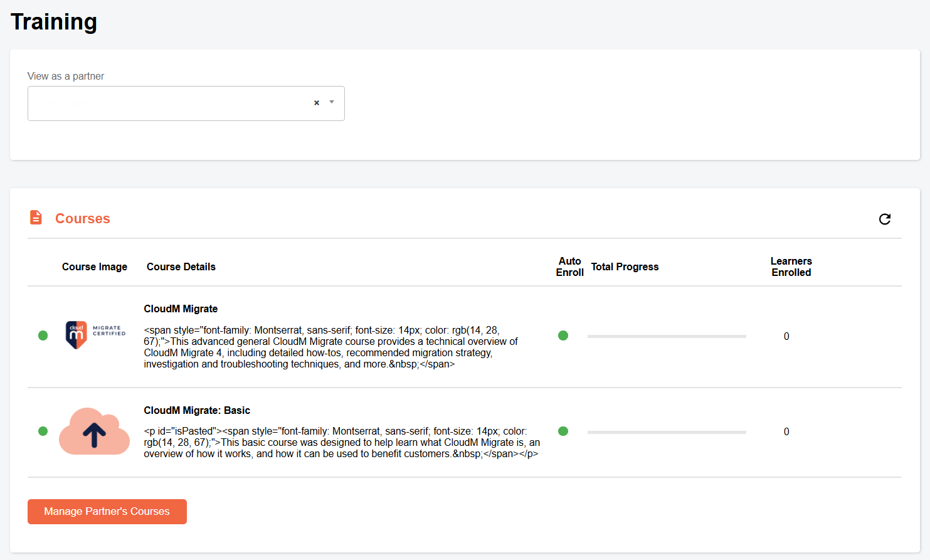Click the Courses document icon
930x560 pixels.
[36, 218]
